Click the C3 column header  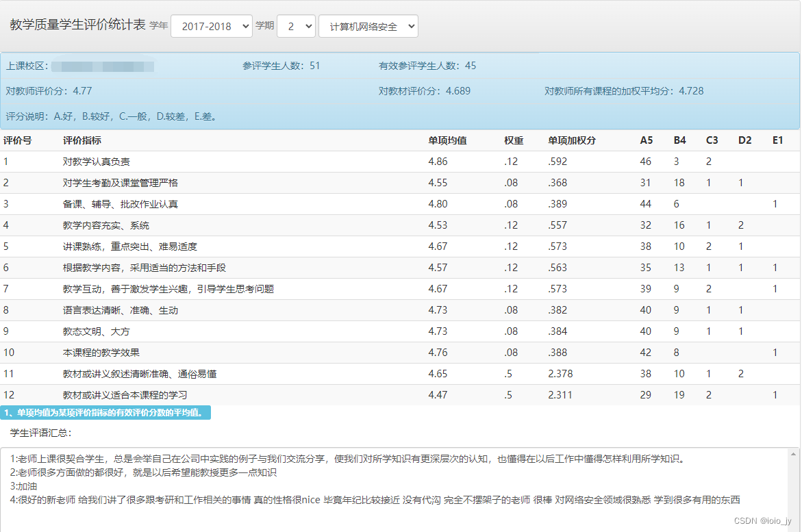pos(712,140)
